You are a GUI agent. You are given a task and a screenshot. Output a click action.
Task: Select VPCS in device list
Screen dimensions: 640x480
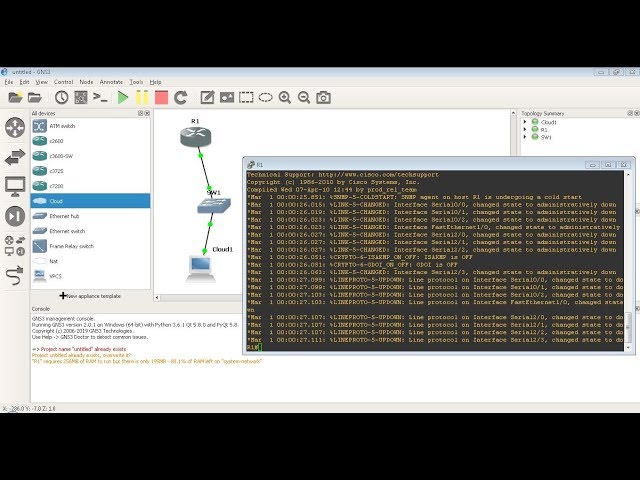pyautogui.click(x=91, y=276)
